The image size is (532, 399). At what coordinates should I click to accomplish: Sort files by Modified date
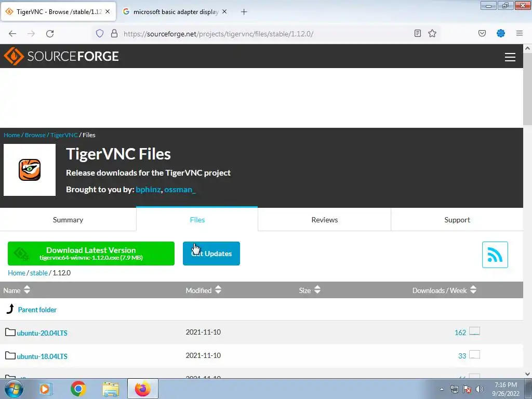pyautogui.click(x=204, y=290)
